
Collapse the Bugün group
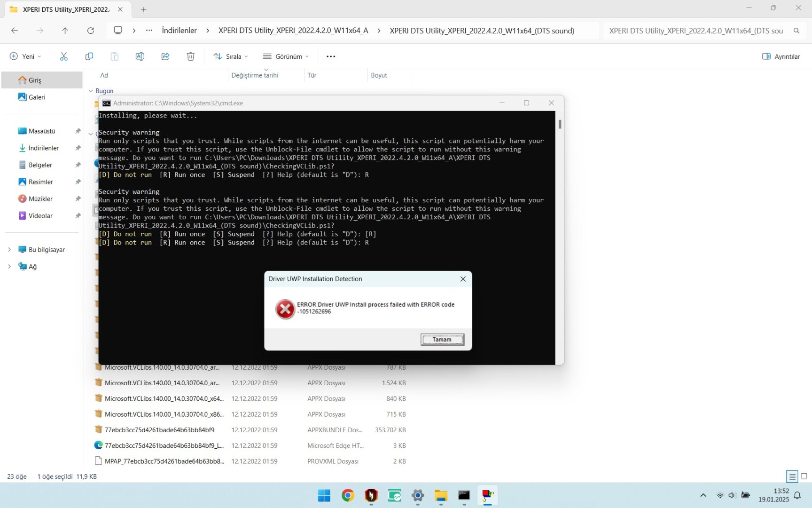tap(91, 91)
